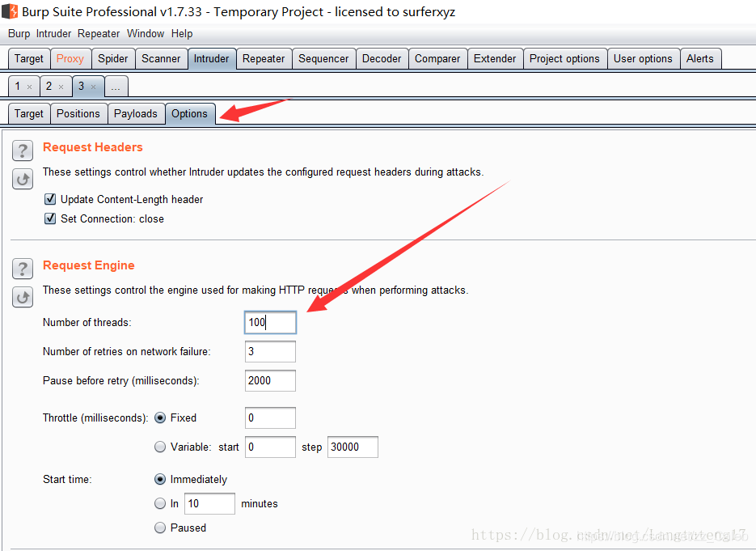
Task: Click the throttle step field
Action: [353, 447]
